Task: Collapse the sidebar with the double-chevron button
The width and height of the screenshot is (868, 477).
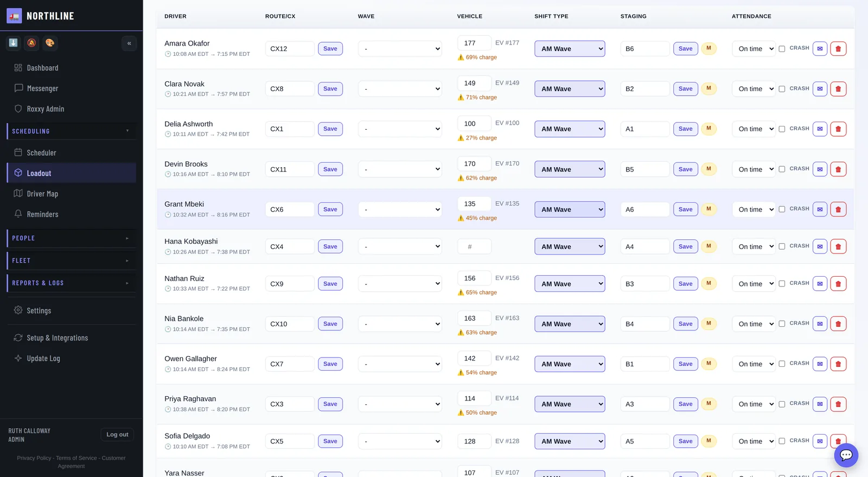Action: pos(129,43)
